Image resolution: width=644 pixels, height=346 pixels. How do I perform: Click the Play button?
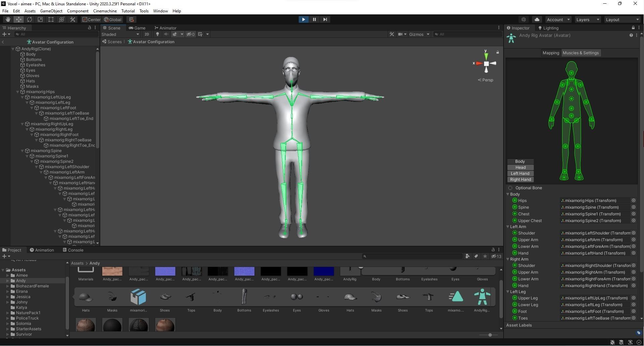(303, 19)
